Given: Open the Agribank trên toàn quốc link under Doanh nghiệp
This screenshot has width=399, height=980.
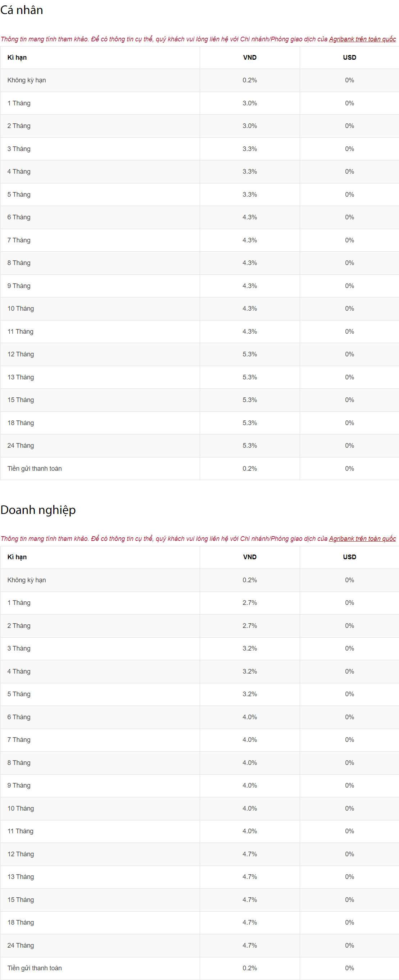Looking at the screenshot, I should [362, 539].
